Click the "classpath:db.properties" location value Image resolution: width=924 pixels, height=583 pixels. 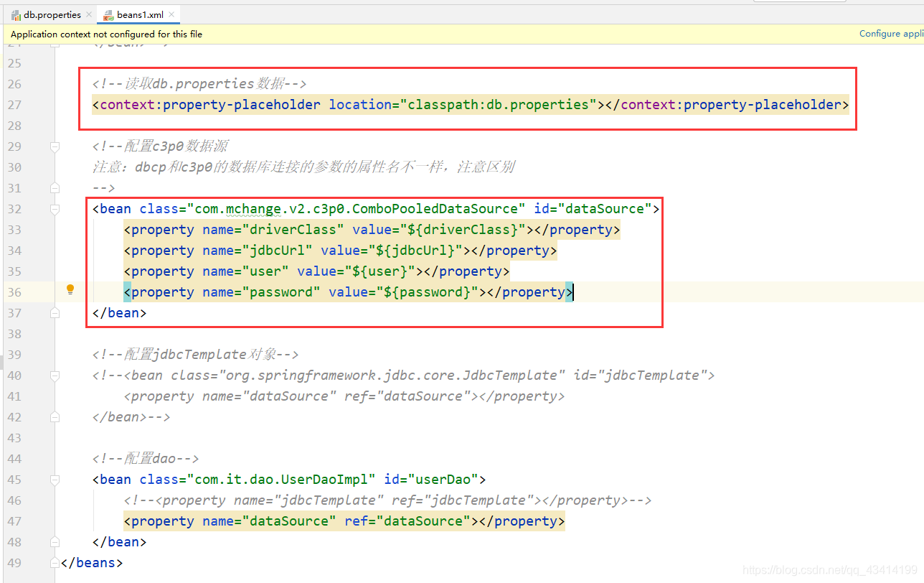pyautogui.click(x=499, y=105)
